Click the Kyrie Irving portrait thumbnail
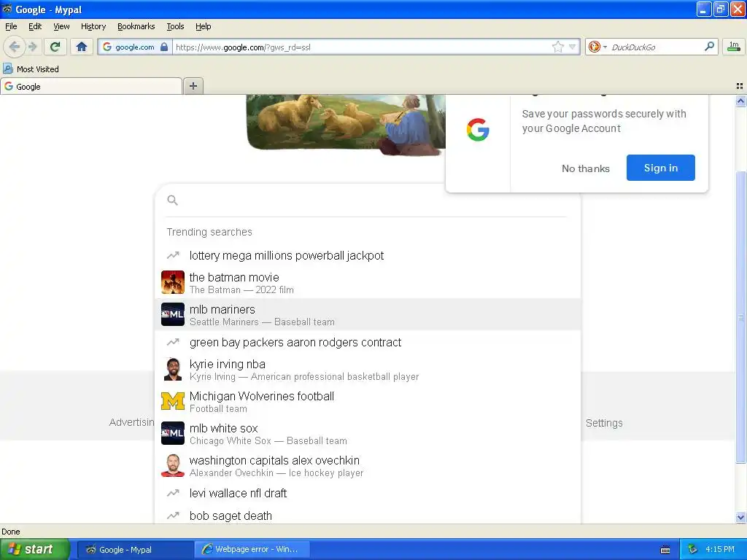This screenshot has height=560, width=747. click(x=172, y=370)
